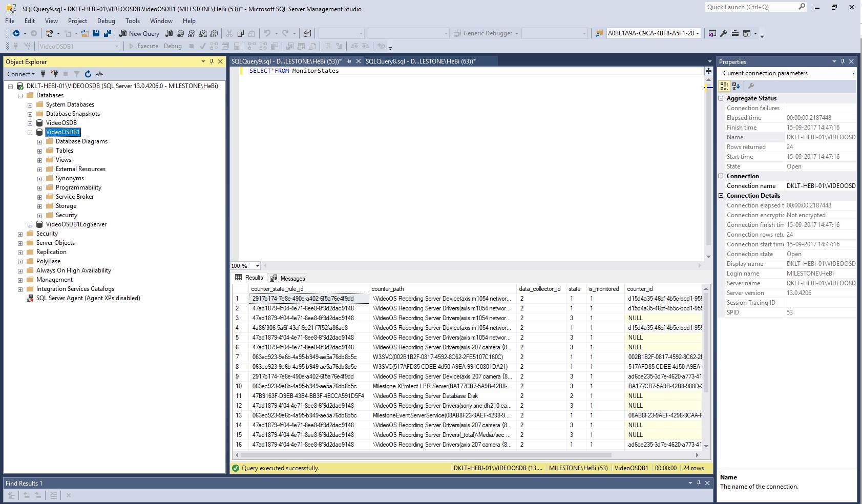Toggle Alphabetical sort in Properties panel
The image size is (862, 504).
[x=736, y=86]
